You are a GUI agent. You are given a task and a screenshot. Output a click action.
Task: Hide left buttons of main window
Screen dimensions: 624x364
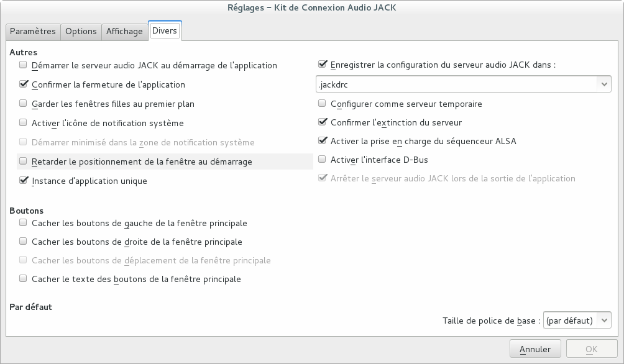coord(24,223)
